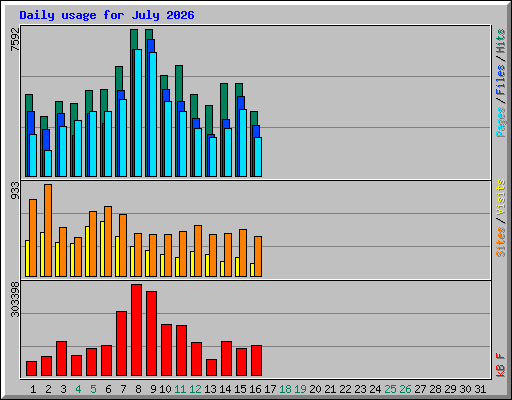This screenshot has height=400, width=512.
Task: Click the blue "Files" legend label
Action: point(501,80)
